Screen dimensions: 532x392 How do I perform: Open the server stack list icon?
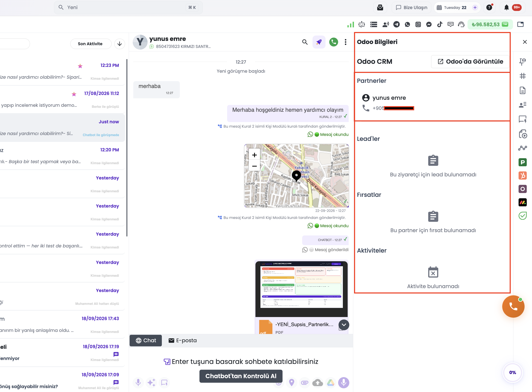point(374,24)
